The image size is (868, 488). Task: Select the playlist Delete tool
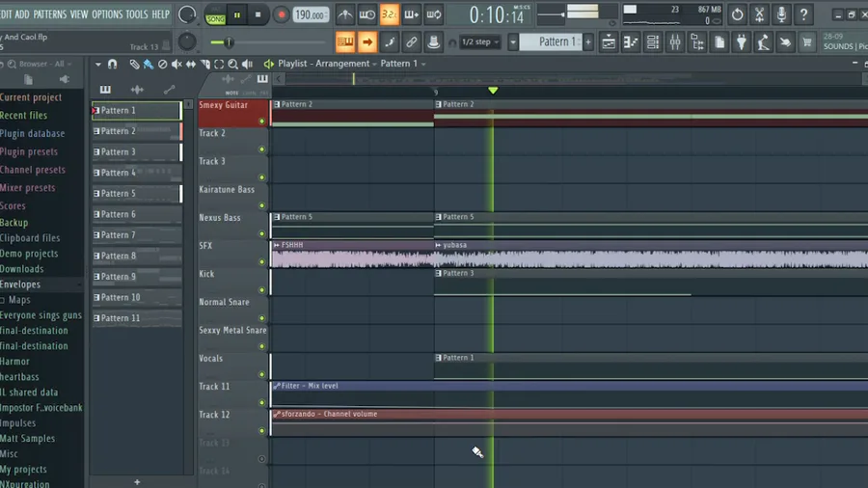(x=162, y=65)
